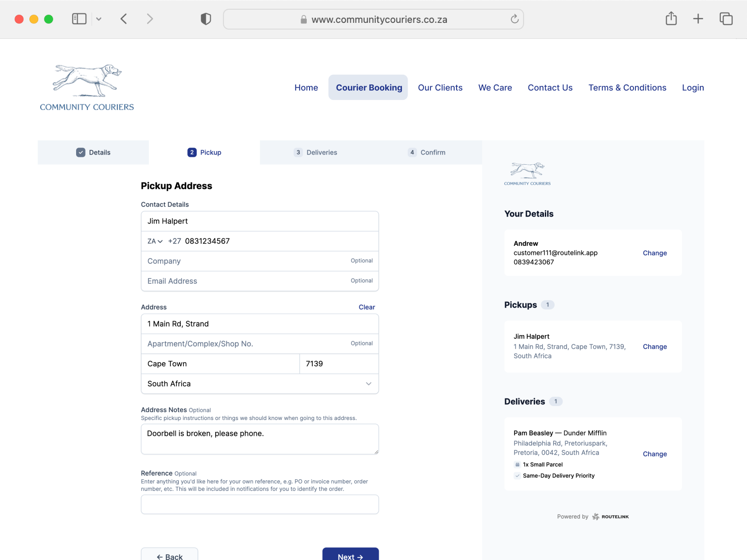Open the chevron menu beside the sidebar icon
Image resolution: width=747 pixels, height=560 pixels.
99,19
